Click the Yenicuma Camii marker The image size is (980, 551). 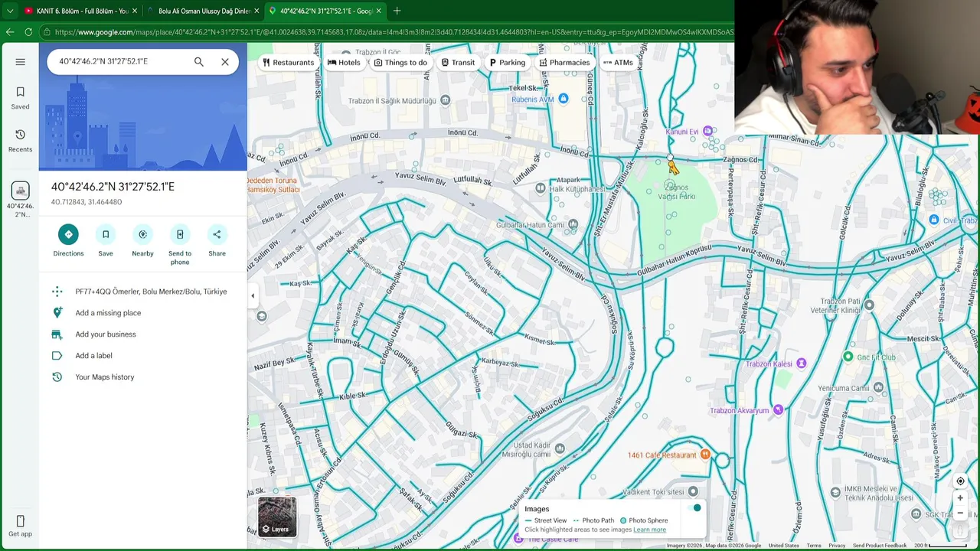(x=879, y=388)
